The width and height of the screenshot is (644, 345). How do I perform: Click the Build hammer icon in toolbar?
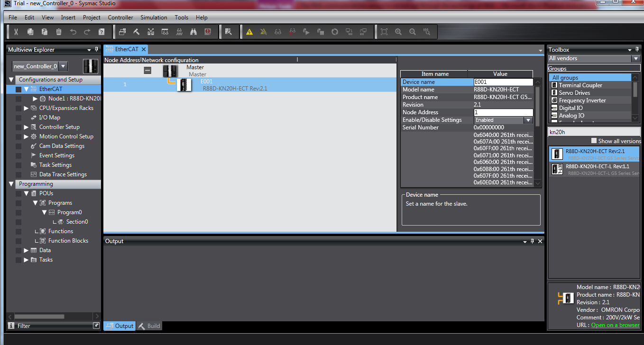[x=137, y=32]
